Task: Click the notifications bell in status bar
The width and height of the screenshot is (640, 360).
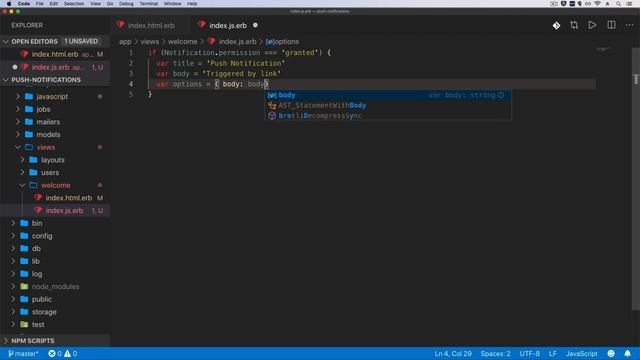Action: 628,353
